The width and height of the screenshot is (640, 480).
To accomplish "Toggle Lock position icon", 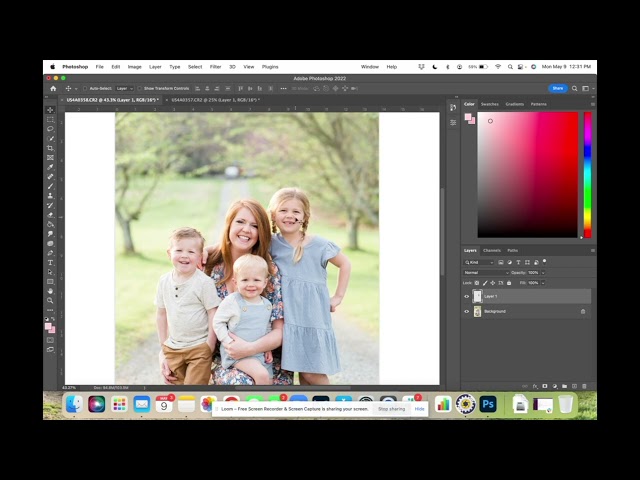I will 493,283.
